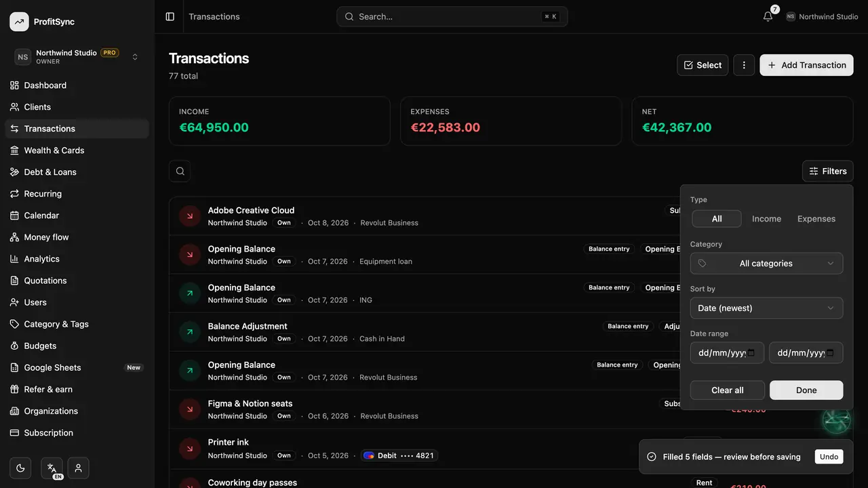Open the calendar picker in end date field

tap(830, 352)
